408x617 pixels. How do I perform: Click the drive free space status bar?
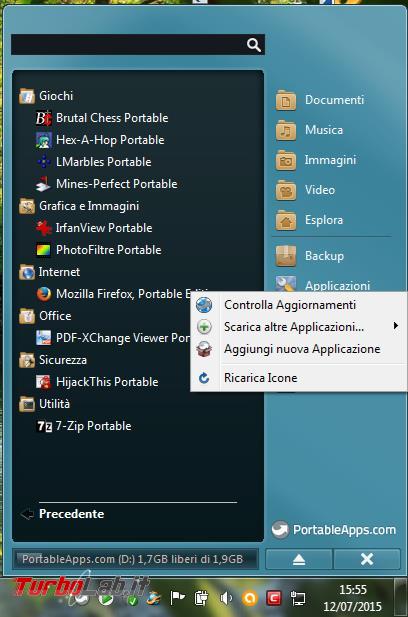(x=135, y=559)
